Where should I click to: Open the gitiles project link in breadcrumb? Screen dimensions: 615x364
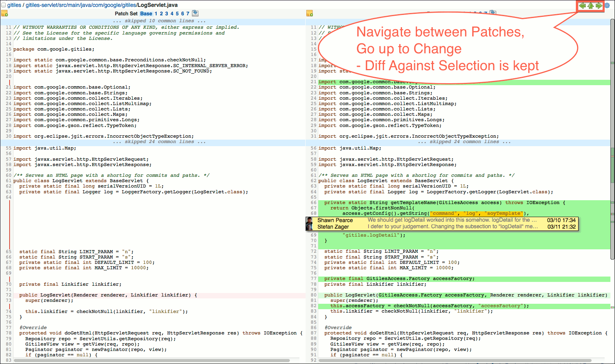tap(13, 5)
